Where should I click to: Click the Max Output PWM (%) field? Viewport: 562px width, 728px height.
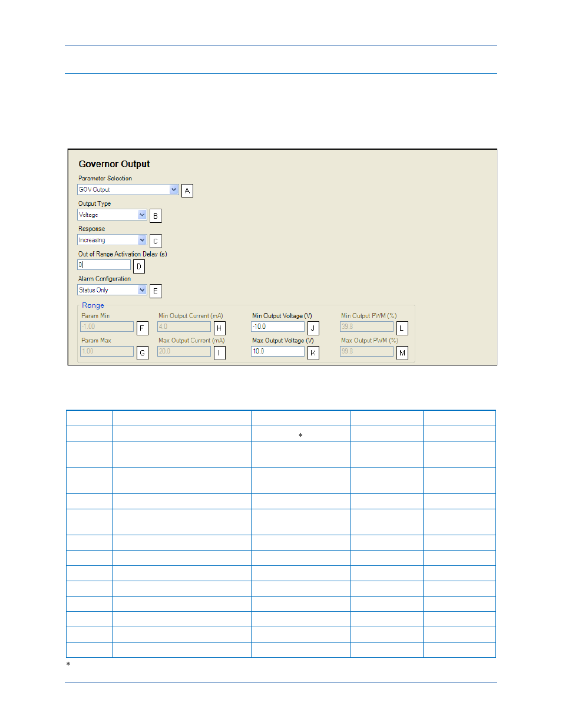tap(366, 351)
